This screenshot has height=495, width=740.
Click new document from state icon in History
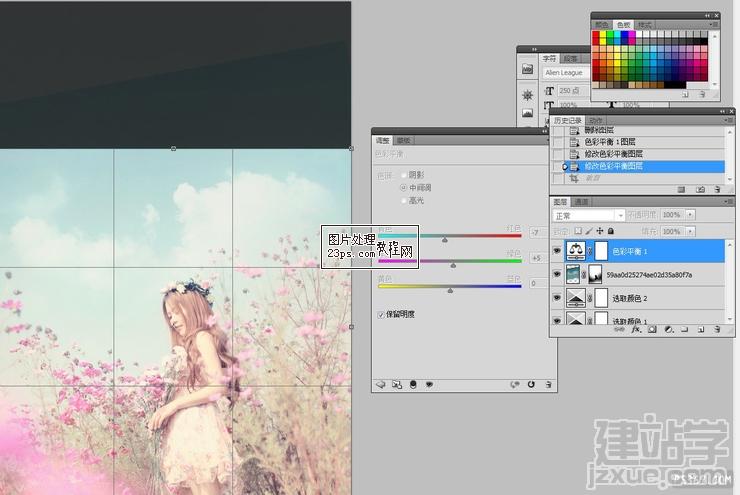tap(681, 189)
